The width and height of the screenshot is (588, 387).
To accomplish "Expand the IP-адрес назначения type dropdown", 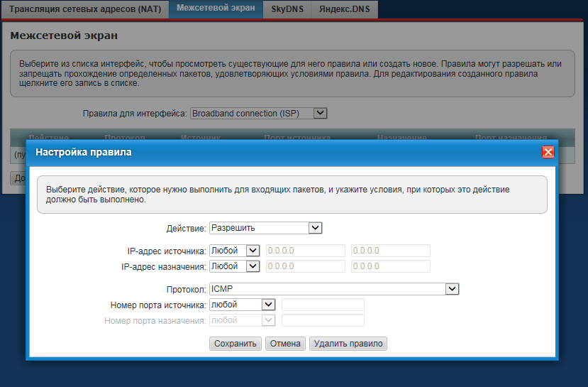I will [235, 266].
